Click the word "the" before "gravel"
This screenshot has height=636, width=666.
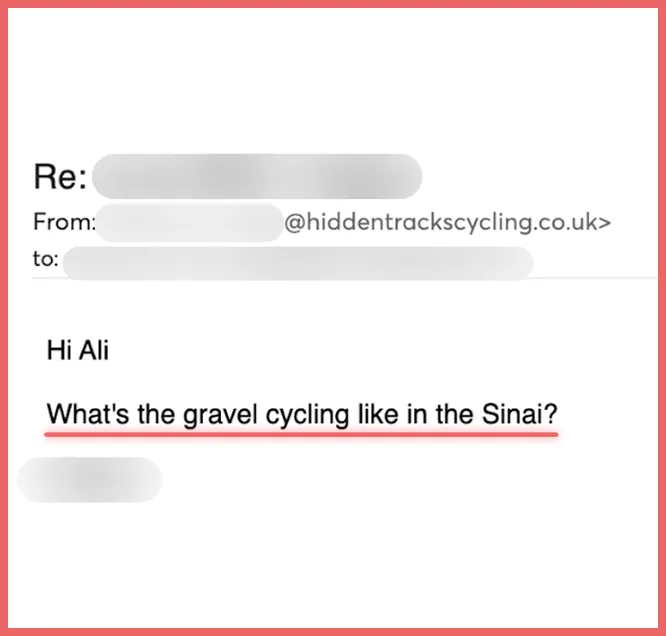click(156, 413)
